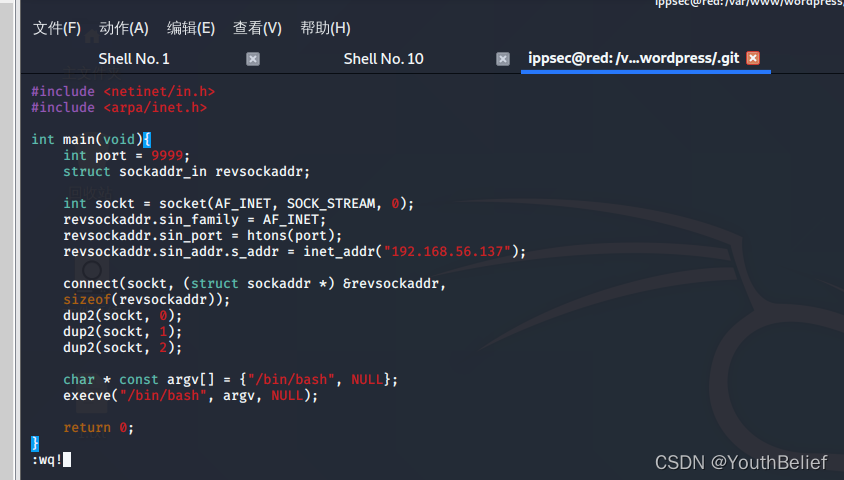Open the 编辑(E) menu
This screenshot has height=480, width=844.
[x=191, y=28]
